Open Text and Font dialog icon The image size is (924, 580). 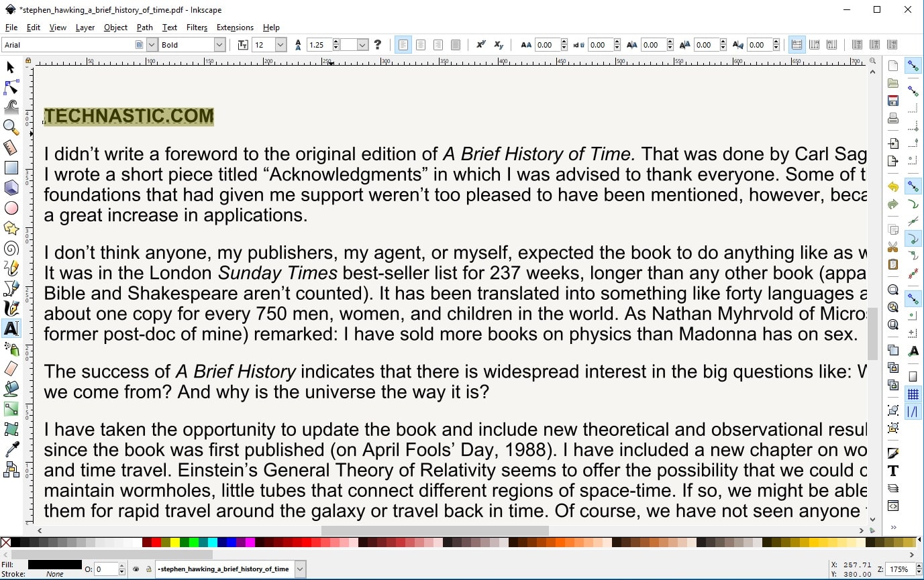click(x=893, y=471)
